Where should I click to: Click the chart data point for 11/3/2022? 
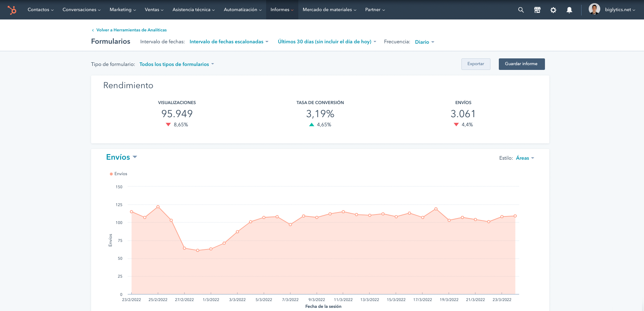pyautogui.click(x=343, y=212)
